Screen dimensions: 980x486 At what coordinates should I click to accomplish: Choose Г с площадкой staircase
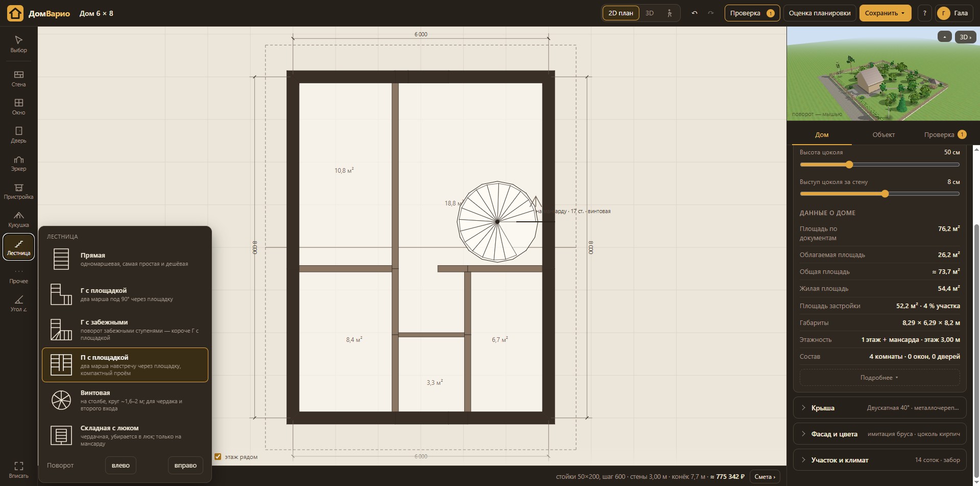pos(125,294)
